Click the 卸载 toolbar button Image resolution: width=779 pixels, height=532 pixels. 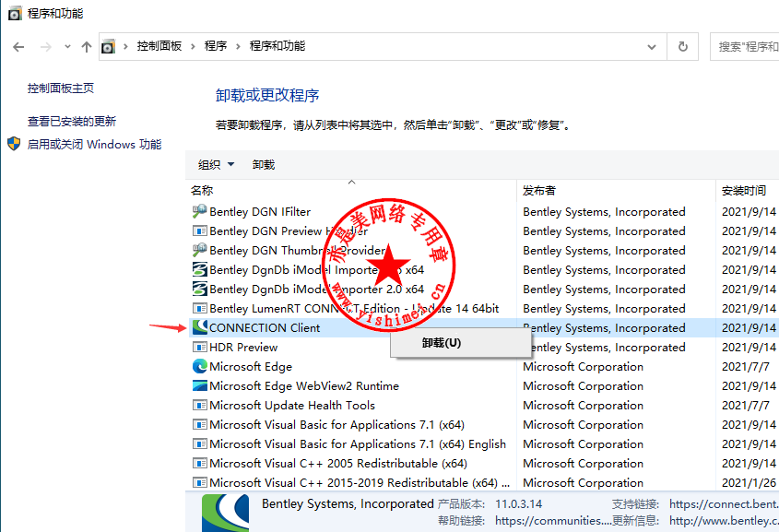pyautogui.click(x=264, y=164)
